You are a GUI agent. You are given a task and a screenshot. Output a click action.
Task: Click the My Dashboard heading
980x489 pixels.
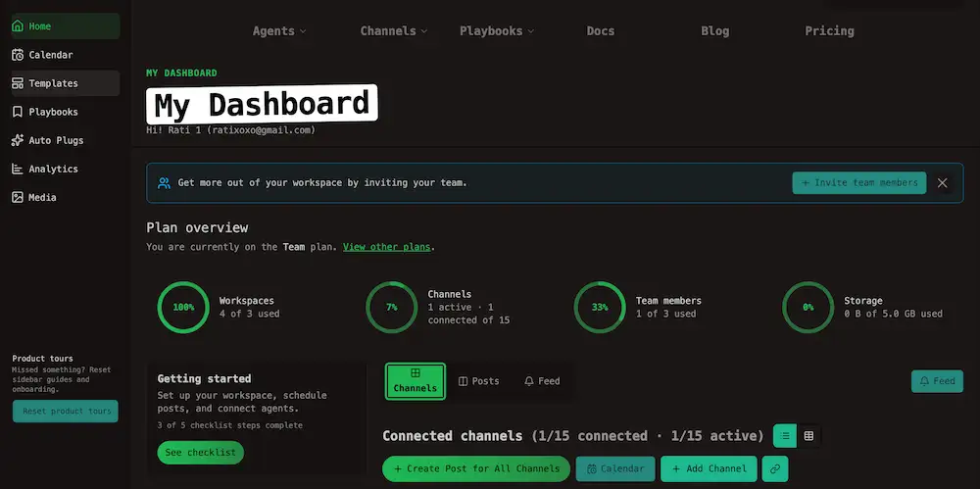(262, 105)
